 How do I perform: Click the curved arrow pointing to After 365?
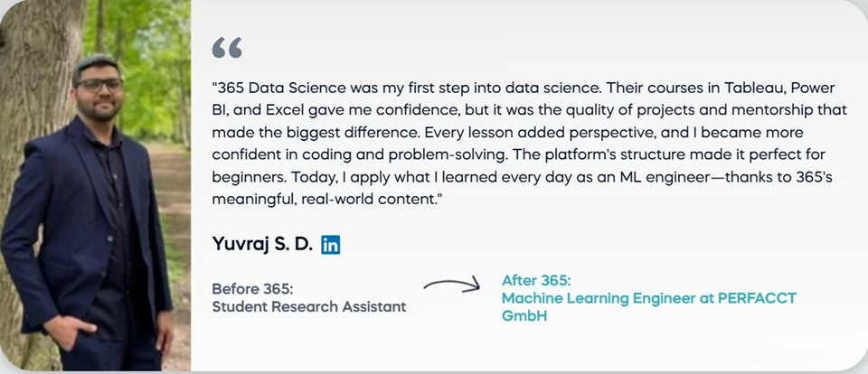pyautogui.click(x=451, y=286)
